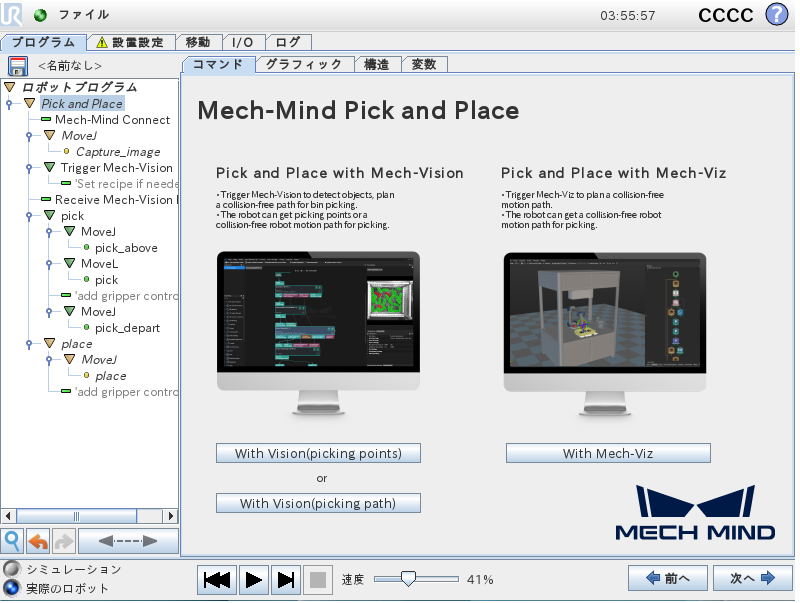Click the warning icon on 設置設定 tab
This screenshot has width=800, height=603.
click(x=102, y=42)
